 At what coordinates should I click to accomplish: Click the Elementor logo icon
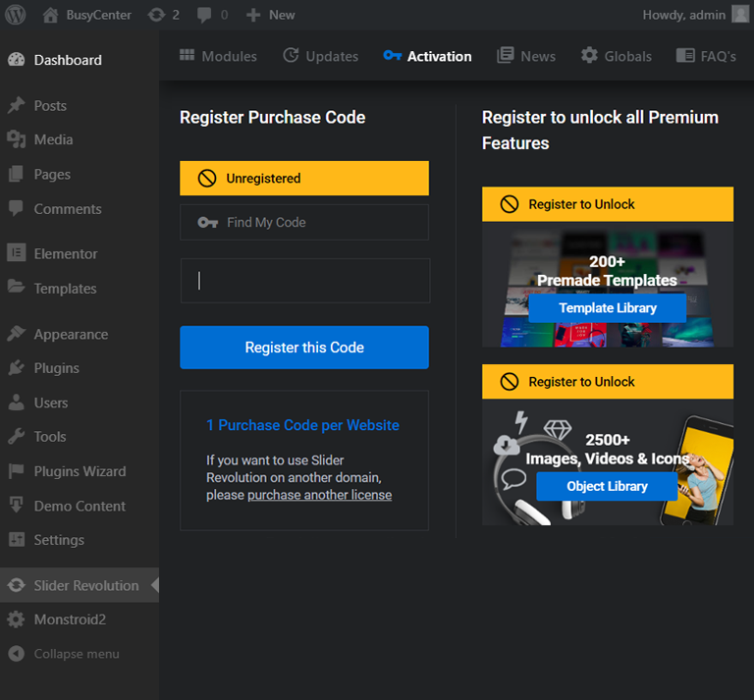(x=17, y=253)
